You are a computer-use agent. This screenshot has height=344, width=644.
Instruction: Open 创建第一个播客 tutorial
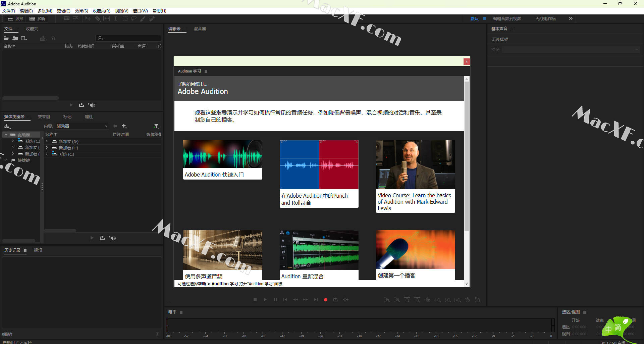[415, 255]
